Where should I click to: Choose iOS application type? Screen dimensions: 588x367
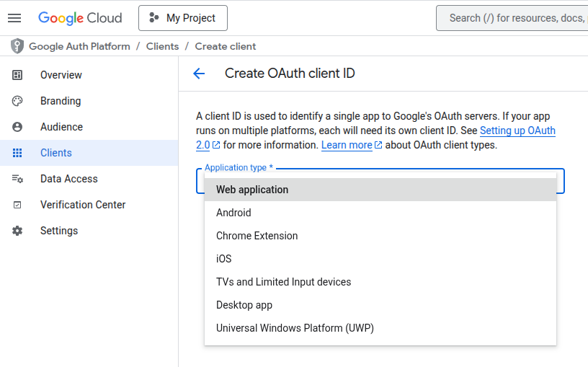[x=380, y=259]
